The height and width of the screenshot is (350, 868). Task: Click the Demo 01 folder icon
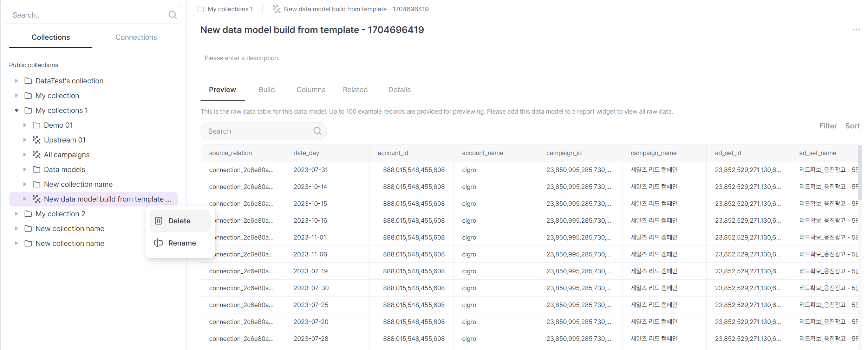pos(37,125)
